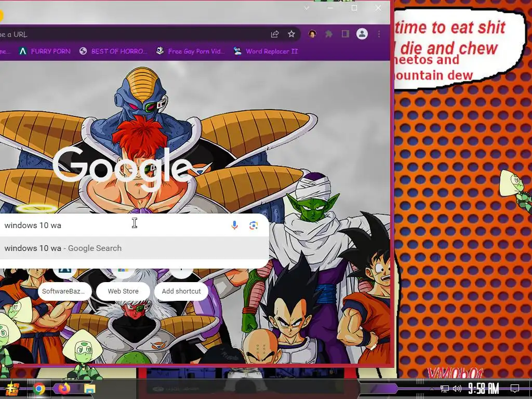Open the BEST OF HORRO... bookmark
This screenshot has height=399, width=532.
[113, 51]
